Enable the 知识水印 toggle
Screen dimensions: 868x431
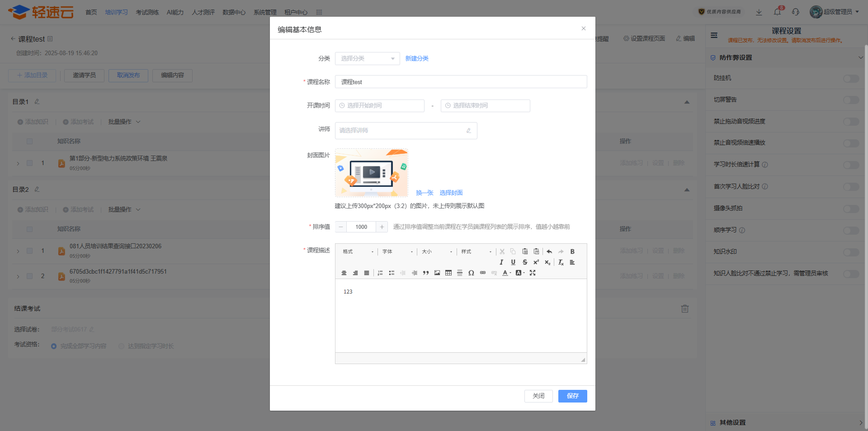(851, 252)
